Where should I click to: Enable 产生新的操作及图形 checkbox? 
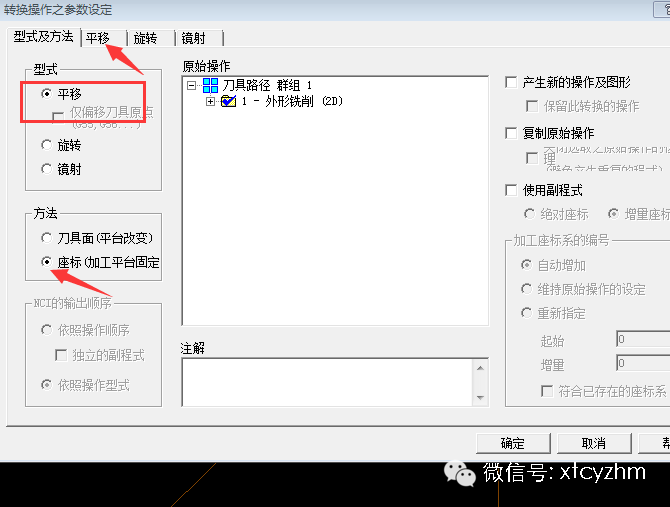click(x=511, y=82)
